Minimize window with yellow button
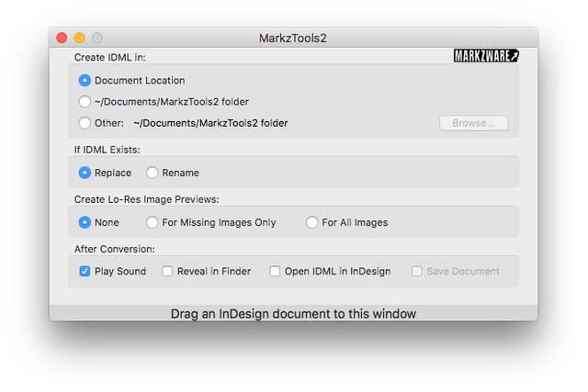Image resolution: width=588 pixels, height=392 pixels. [80, 38]
